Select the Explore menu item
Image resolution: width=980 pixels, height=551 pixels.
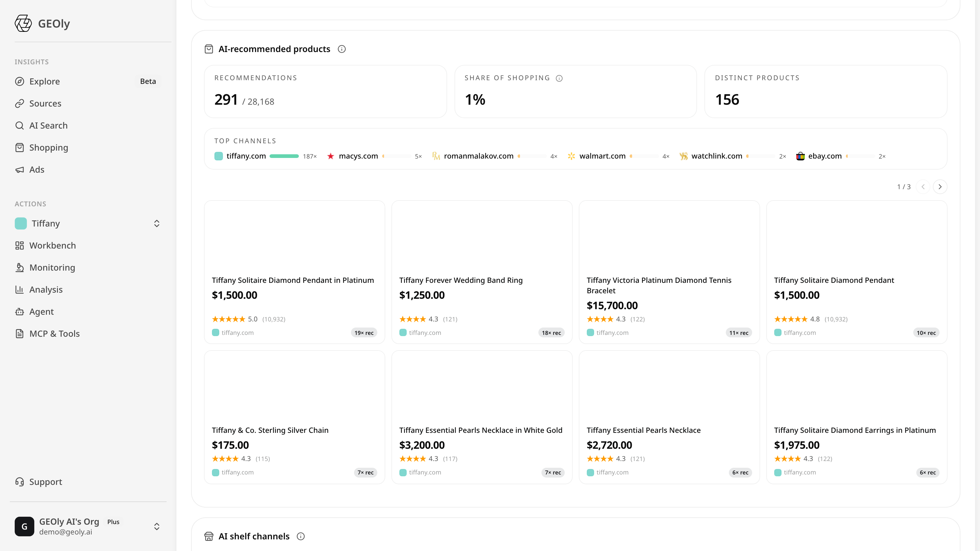click(x=88, y=81)
